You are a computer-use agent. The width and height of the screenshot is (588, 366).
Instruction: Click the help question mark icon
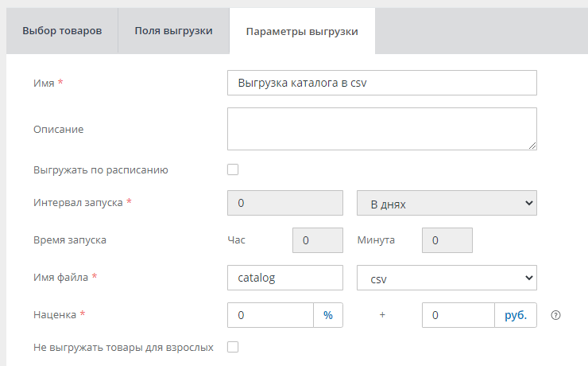556,315
